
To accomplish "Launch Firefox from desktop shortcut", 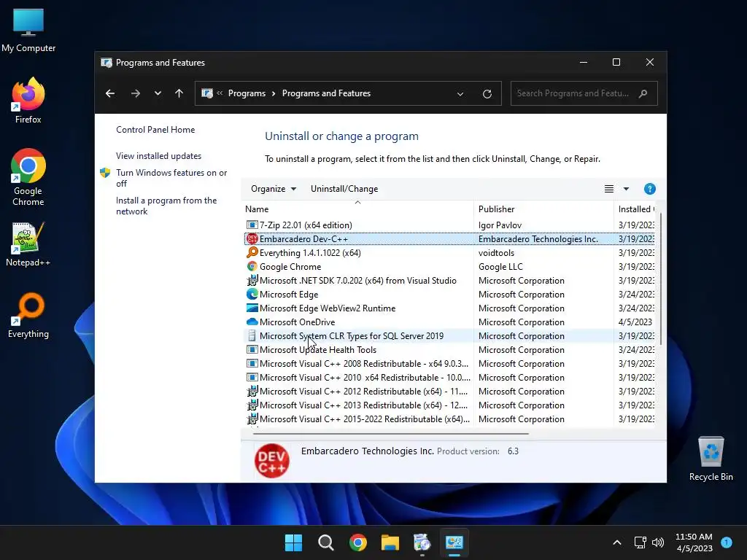I will tap(28, 101).
